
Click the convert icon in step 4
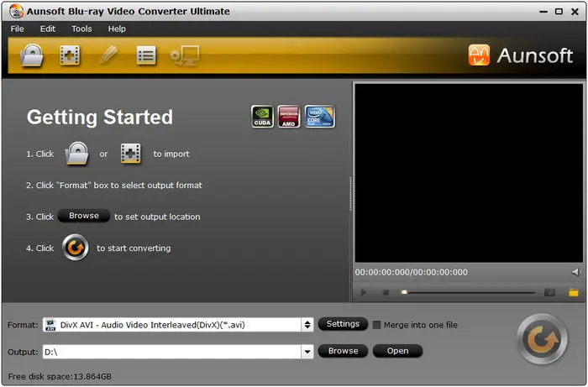76,248
